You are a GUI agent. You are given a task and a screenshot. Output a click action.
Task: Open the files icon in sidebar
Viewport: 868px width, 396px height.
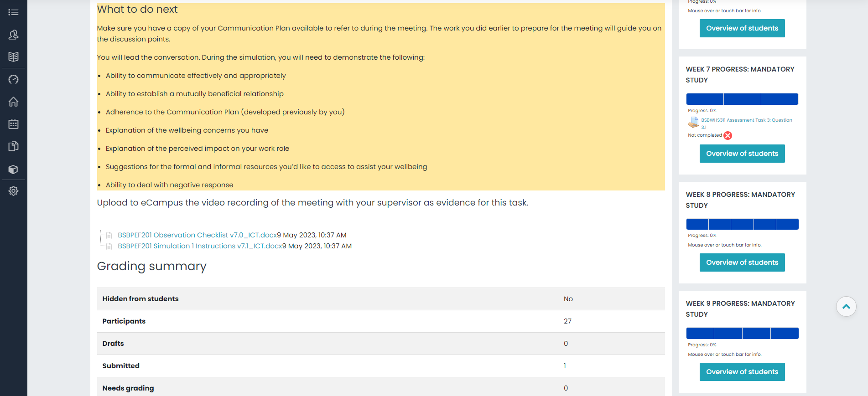(x=13, y=146)
